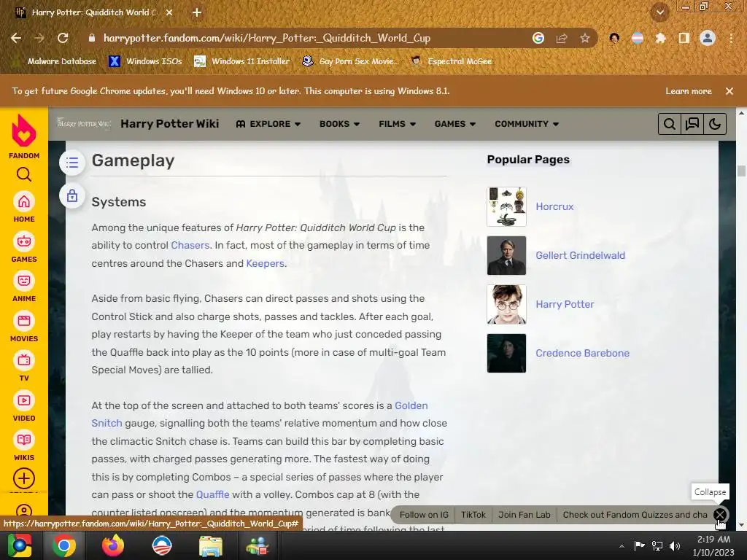The height and width of the screenshot is (560, 747).
Task: Click TikTok social button
Action: tap(473, 515)
